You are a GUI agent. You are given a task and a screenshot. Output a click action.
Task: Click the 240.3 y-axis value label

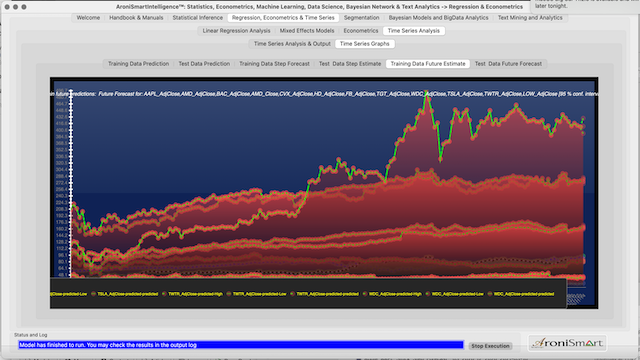pos(61,196)
